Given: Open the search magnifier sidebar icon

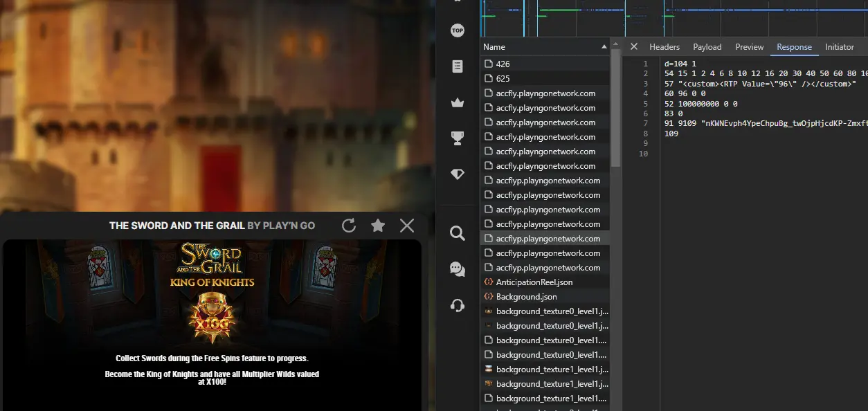Looking at the screenshot, I should coord(457,233).
